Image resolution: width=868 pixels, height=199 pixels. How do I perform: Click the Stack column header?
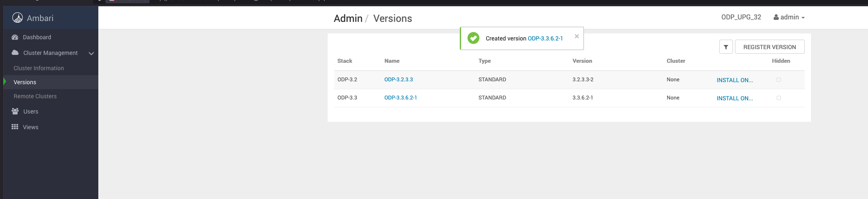point(345,61)
